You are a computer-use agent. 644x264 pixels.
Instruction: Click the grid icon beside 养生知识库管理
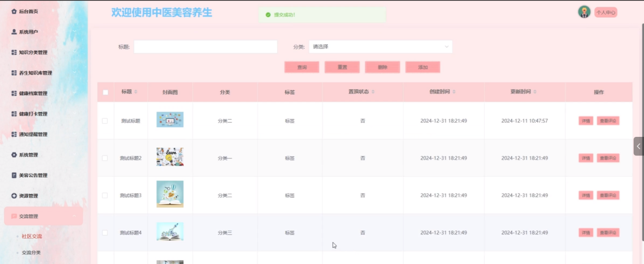coord(14,73)
